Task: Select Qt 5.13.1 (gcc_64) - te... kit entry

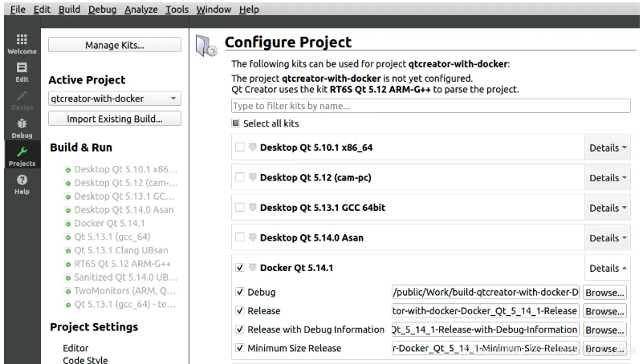Action: pyautogui.click(x=124, y=304)
